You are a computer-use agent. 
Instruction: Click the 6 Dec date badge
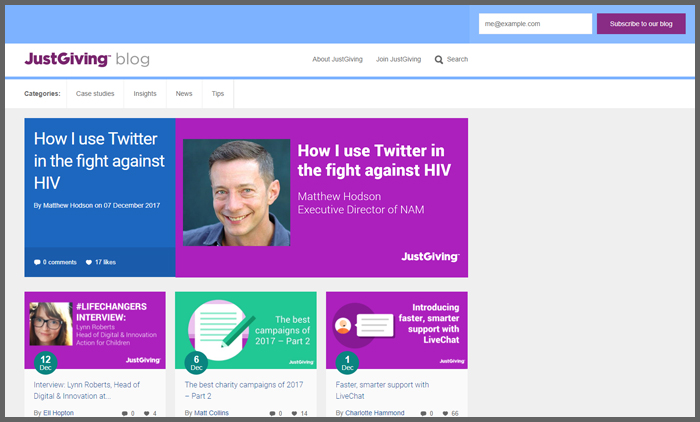tap(196, 363)
